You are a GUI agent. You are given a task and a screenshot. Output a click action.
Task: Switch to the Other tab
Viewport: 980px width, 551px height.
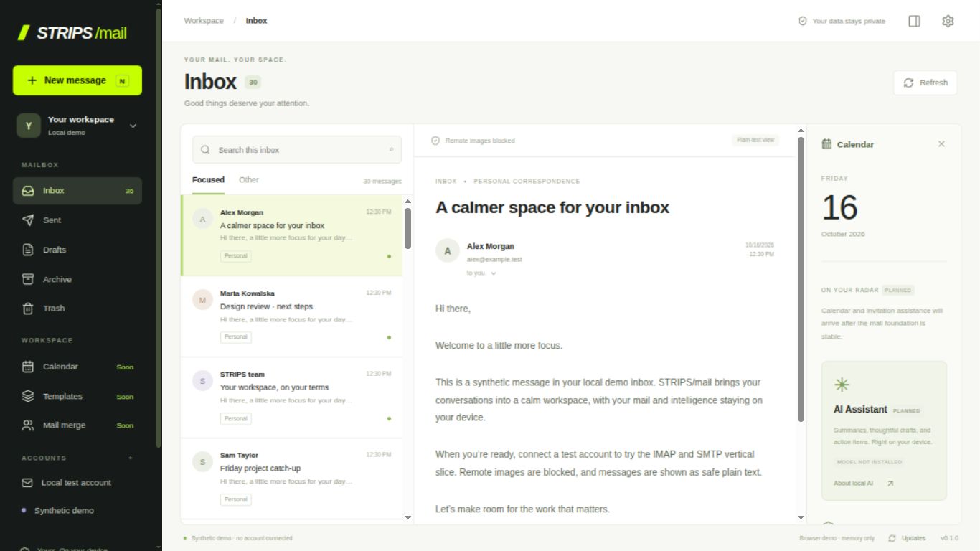[249, 180]
